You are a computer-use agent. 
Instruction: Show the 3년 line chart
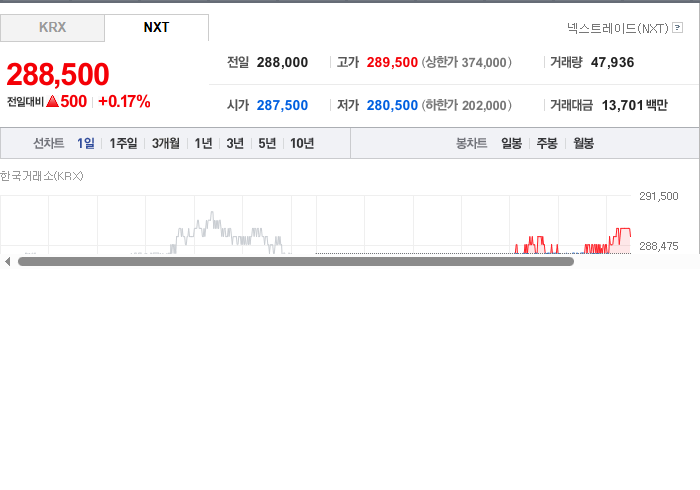[235, 143]
